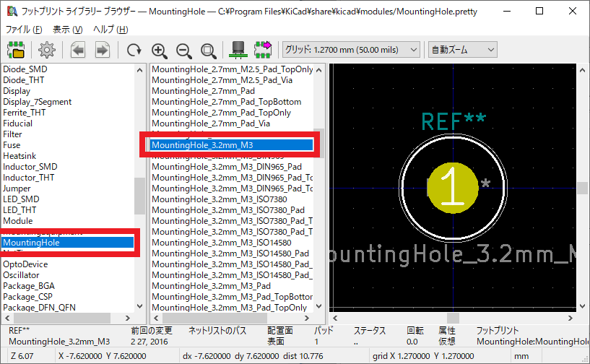Open the auto zoom dropdown
Screen dimensions: 590x364
pyautogui.click(x=462, y=49)
